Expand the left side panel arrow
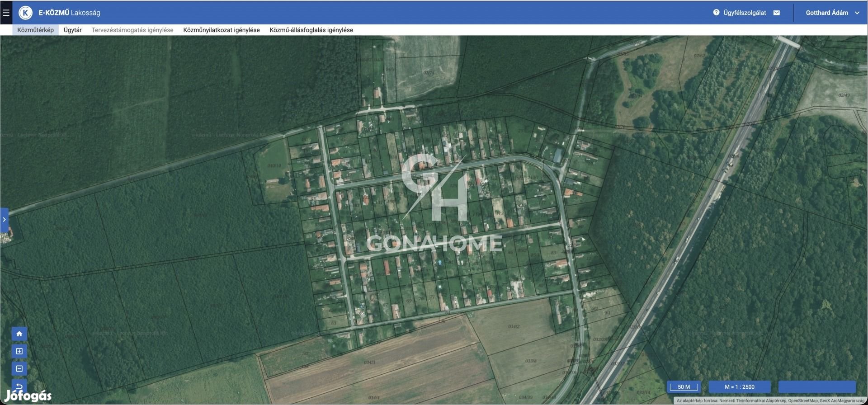Screen dimensions: 868x405 [4, 220]
